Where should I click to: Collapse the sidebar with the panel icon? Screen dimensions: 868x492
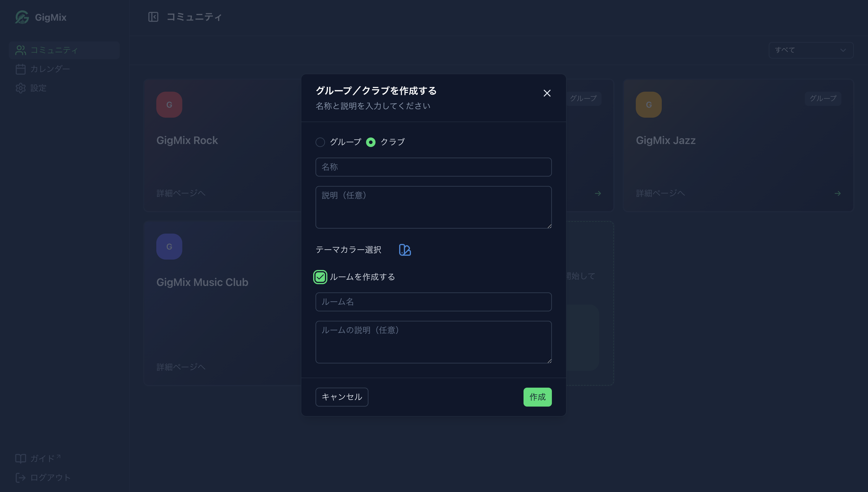coord(153,17)
